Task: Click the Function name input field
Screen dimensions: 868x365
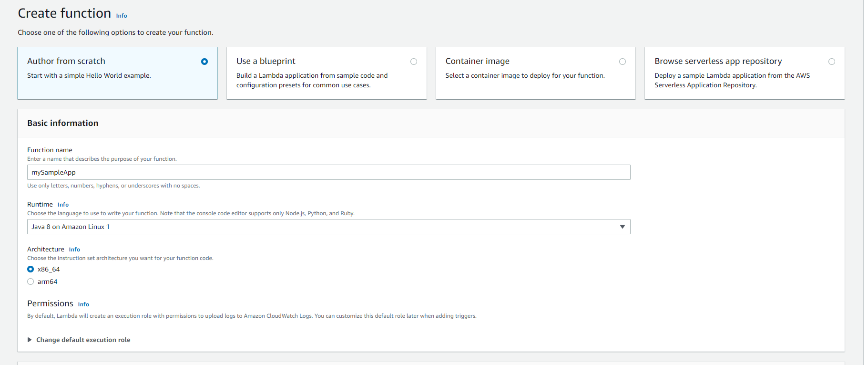Action: click(328, 172)
